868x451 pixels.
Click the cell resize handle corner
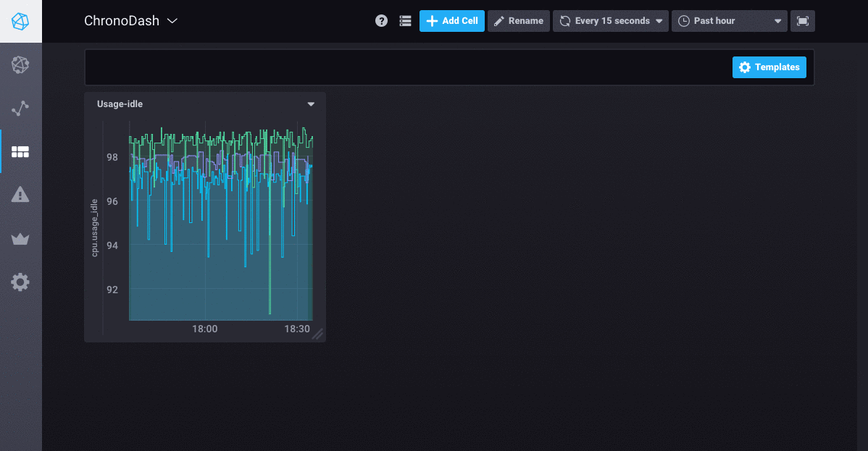[x=317, y=334]
